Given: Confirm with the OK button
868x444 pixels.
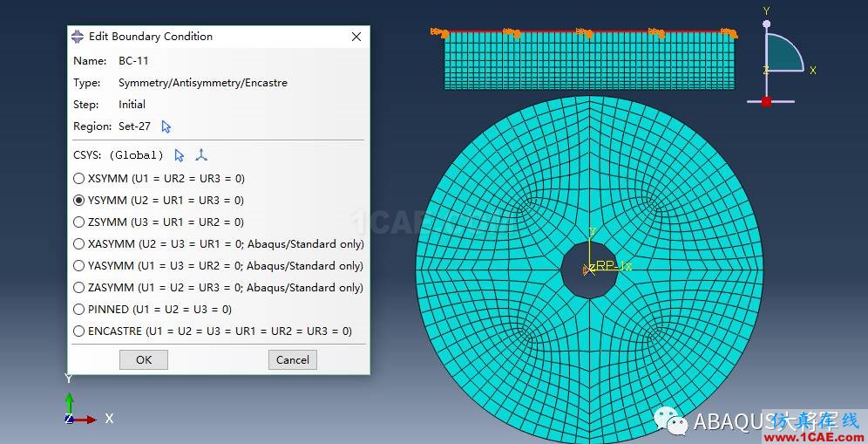Looking at the screenshot, I should [x=144, y=359].
